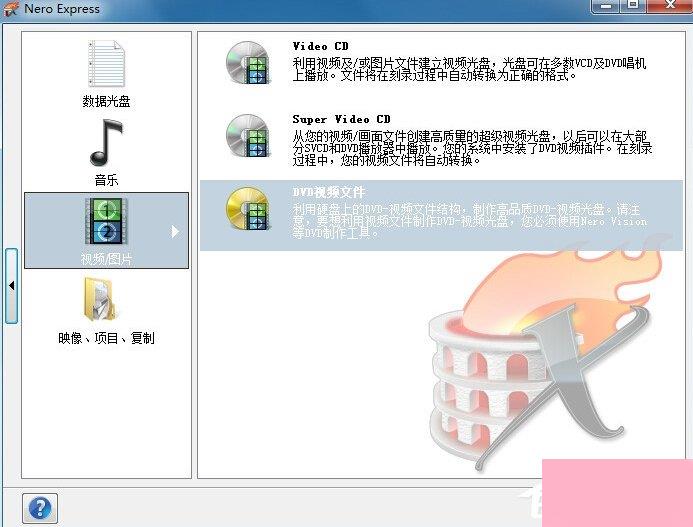This screenshot has width=693, height=527.
Task: Maximize the Nero Express window
Action: [x=633, y=6]
